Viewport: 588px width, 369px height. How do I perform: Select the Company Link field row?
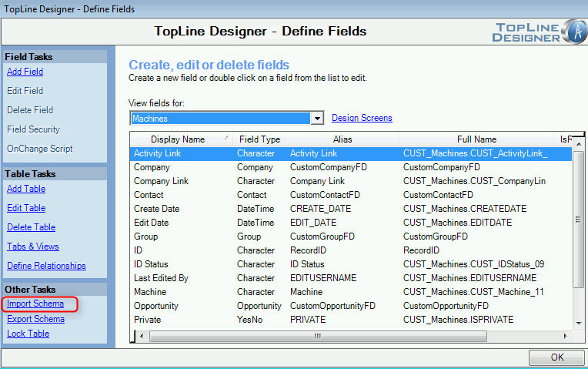tap(351, 181)
